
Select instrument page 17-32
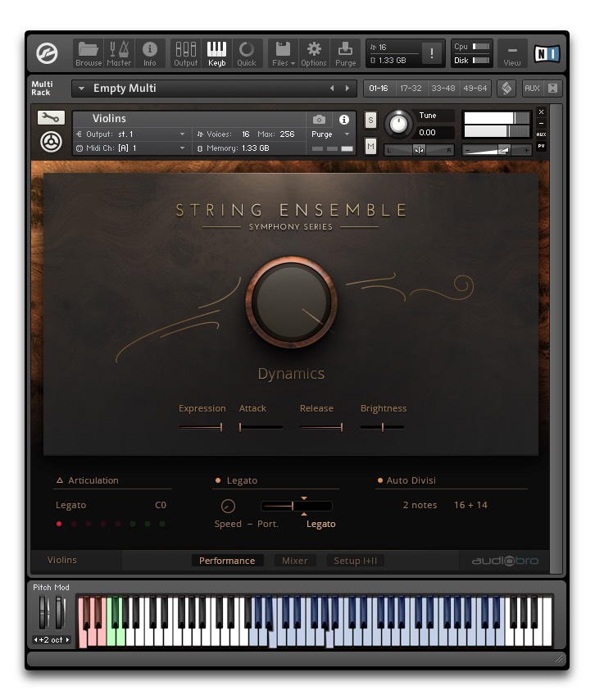click(411, 89)
